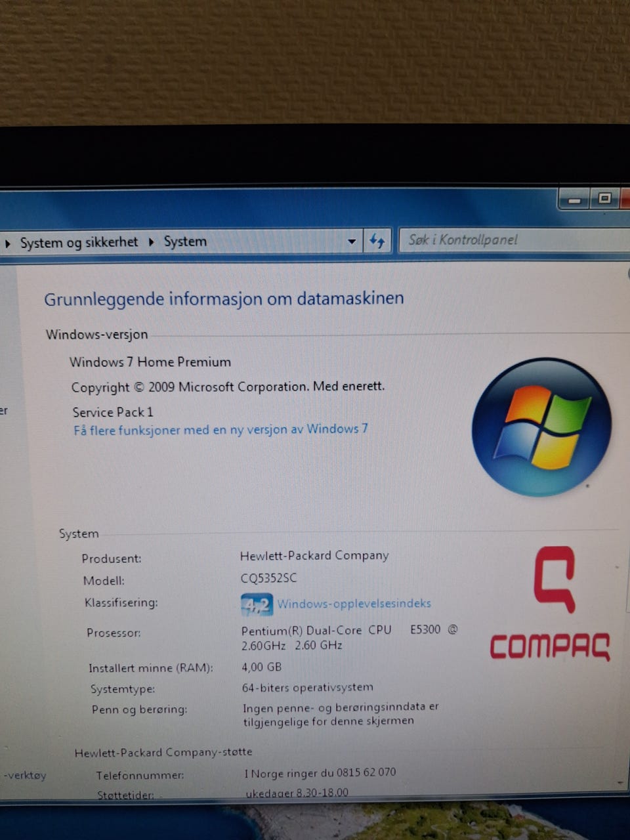630x840 pixels.
Task: Click the Windows 7 logo orb
Action: click(x=541, y=427)
